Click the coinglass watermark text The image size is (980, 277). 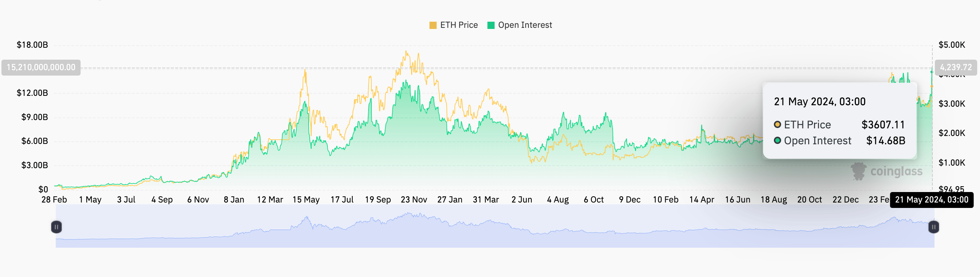(x=896, y=171)
